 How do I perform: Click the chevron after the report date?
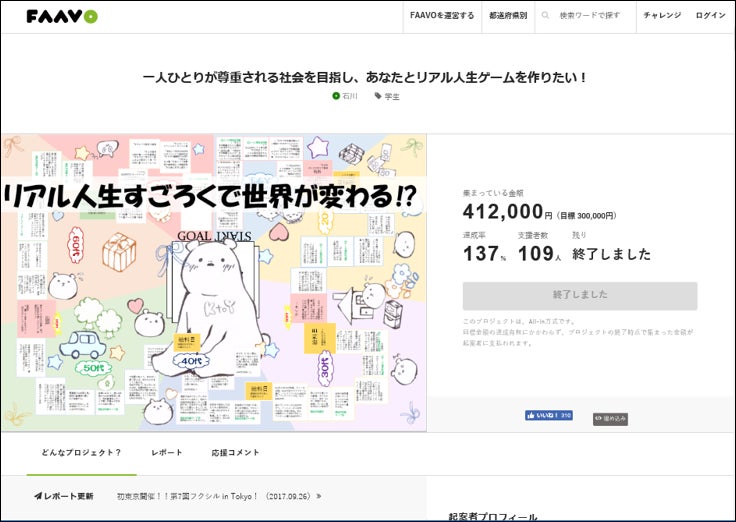coord(319,496)
